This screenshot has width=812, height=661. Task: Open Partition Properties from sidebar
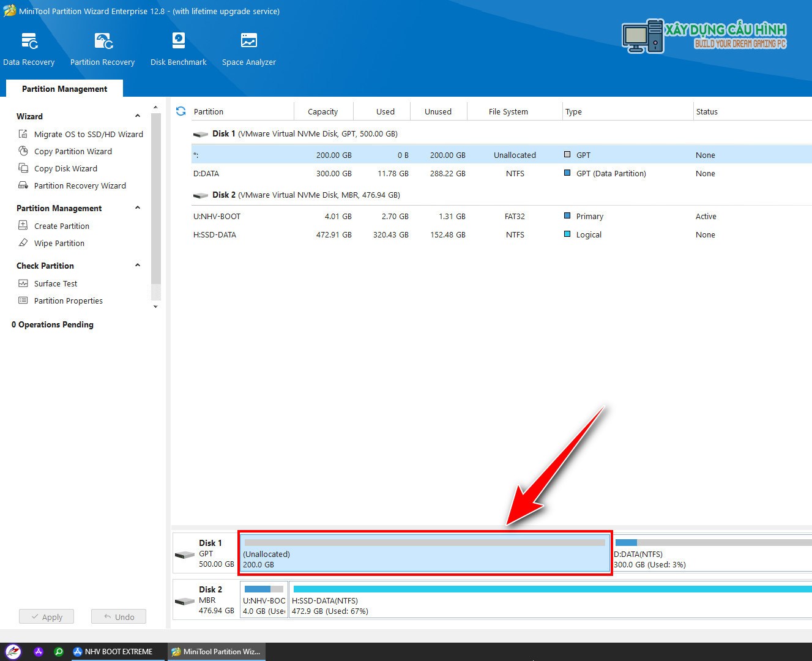point(69,301)
